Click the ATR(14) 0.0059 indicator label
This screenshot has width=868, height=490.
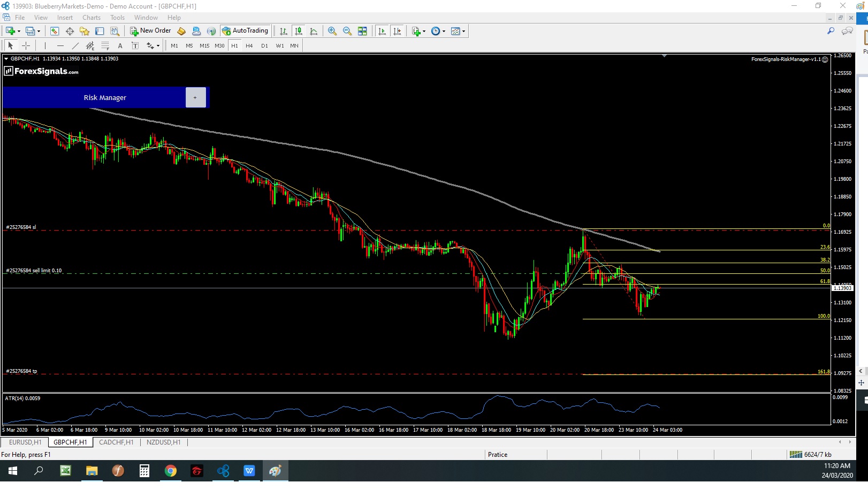point(22,399)
